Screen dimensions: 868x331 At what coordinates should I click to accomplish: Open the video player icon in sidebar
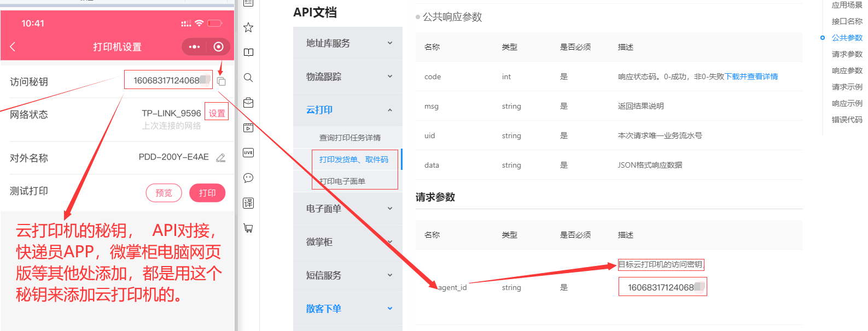tap(248, 128)
